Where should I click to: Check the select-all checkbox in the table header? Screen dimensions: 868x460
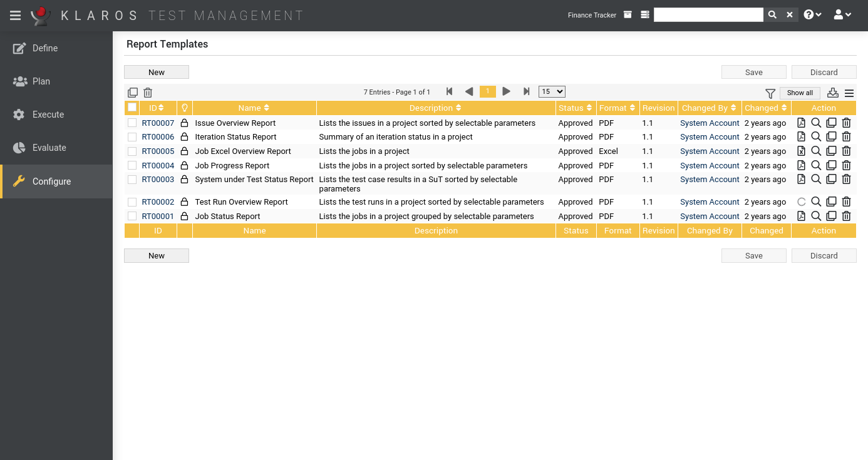tap(132, 107)
